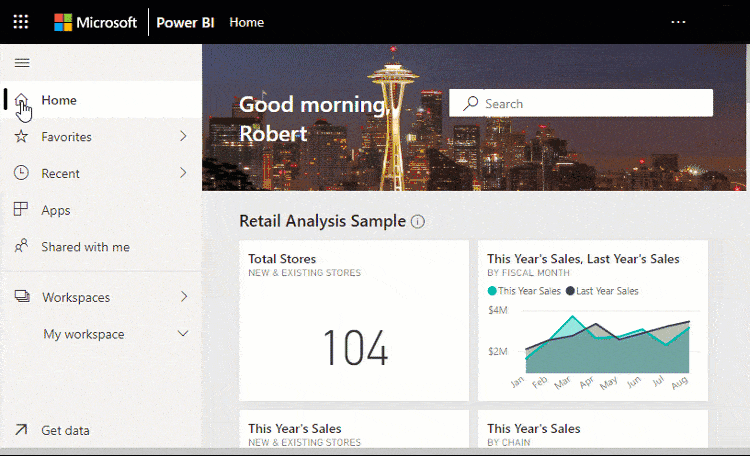The image size is (750, 456).
Task: Click the Get data arrow icon
Action: tap(21, 430)
